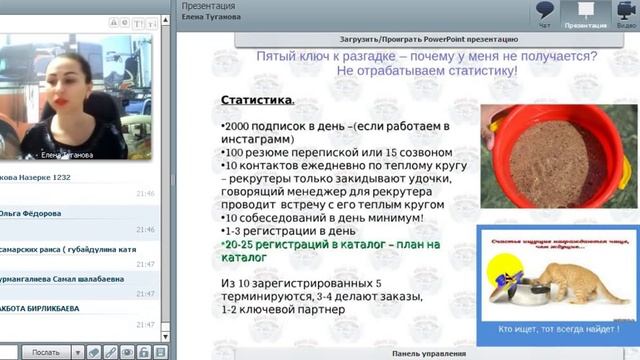Click the clock icon above the chat
Screen dimensions: 640x360
[125, 23]
